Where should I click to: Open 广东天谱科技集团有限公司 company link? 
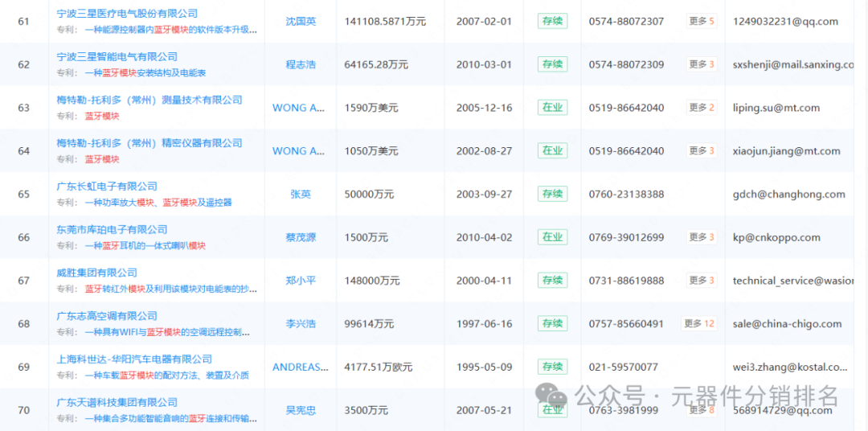click(x=117, y=403)
